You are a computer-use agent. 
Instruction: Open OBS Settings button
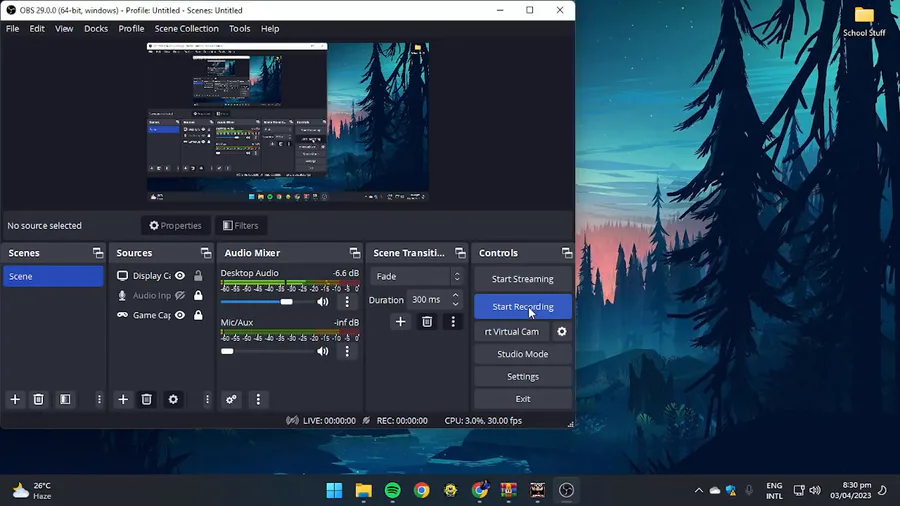coord(523,376)
